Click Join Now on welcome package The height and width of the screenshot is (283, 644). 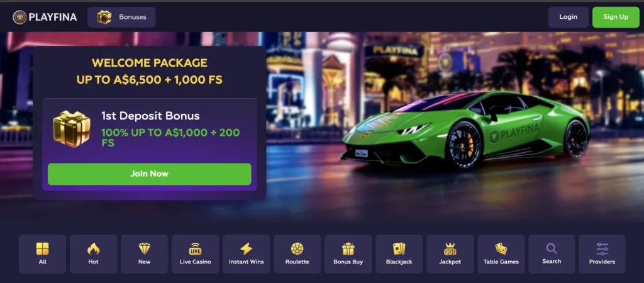click(150, 174)
